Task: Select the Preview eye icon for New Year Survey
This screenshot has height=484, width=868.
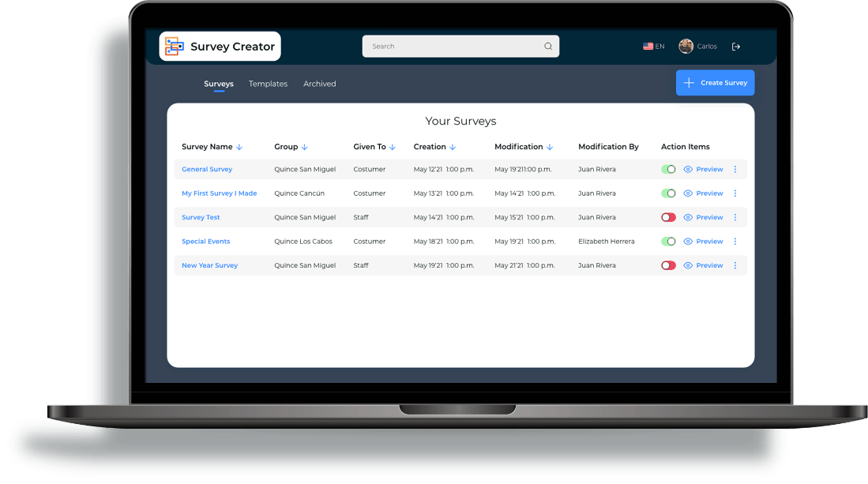Action: 686,265
